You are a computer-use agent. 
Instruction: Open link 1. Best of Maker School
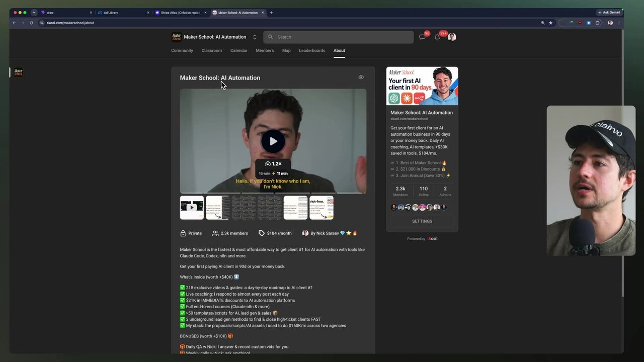click(x=419, y=163)
